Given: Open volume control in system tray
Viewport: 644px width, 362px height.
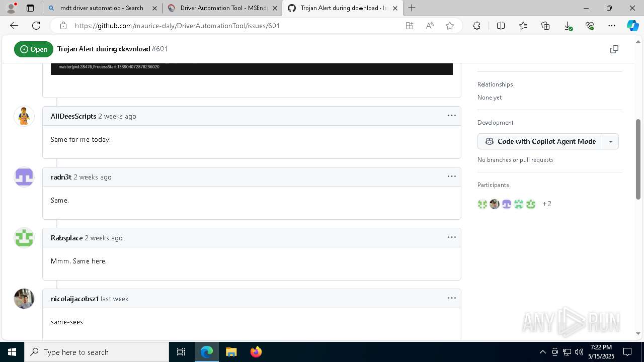Looking at the screenshot, I should [x=579, y=352].
